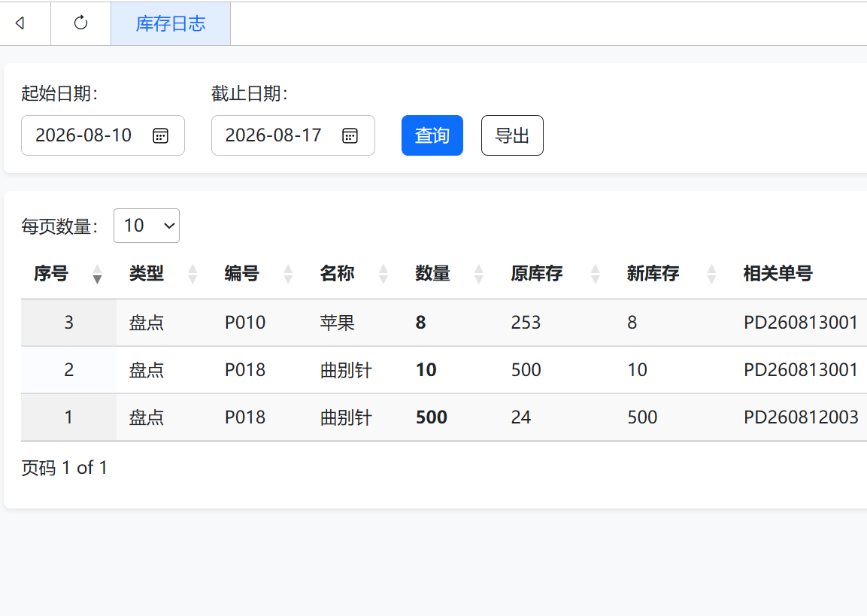This screenshot has width=867, height=616.
Task: Open calendar picker for start date
Action: point(160,135)
